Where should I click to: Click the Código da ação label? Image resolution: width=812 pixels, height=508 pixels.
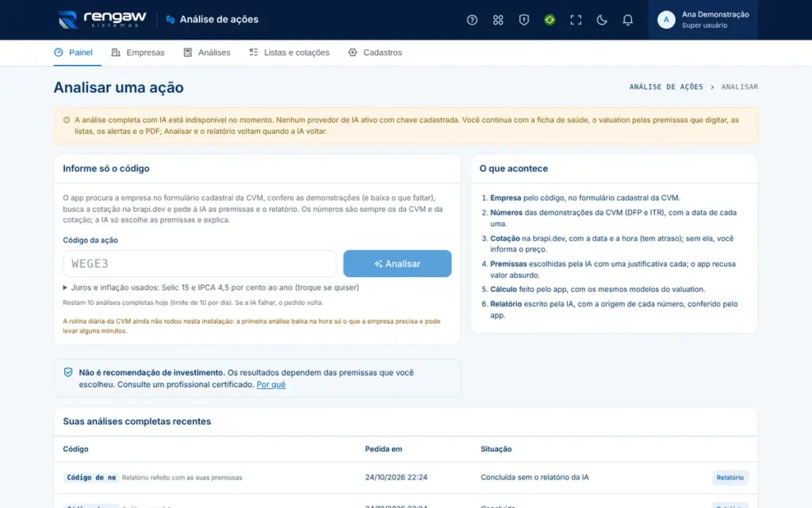[90, 240]
